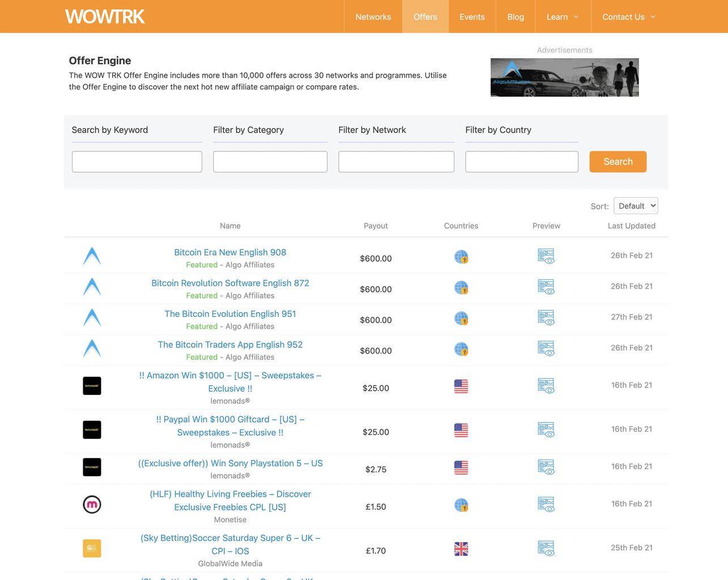Click globe icon for Bitcoin Evolution offer
The height and width of the screenshot is (580, 728).
coord(461,318)
